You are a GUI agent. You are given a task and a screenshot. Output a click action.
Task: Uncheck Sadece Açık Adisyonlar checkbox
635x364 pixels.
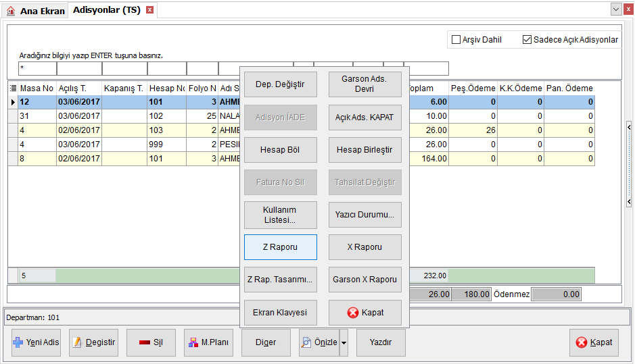[527, 40]
